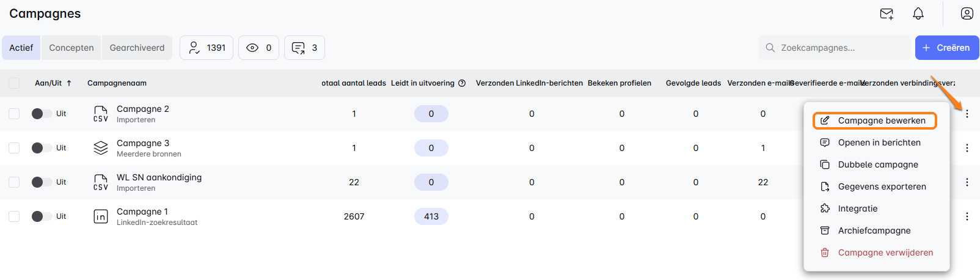Click the notification bell icon
This screenshot has height=280, width=980.
[918, 13]
